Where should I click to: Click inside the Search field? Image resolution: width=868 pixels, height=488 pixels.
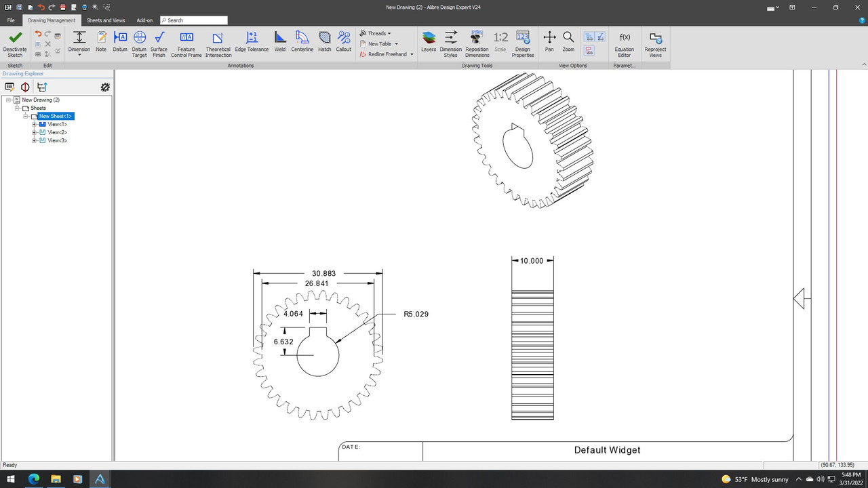(193, 20)
